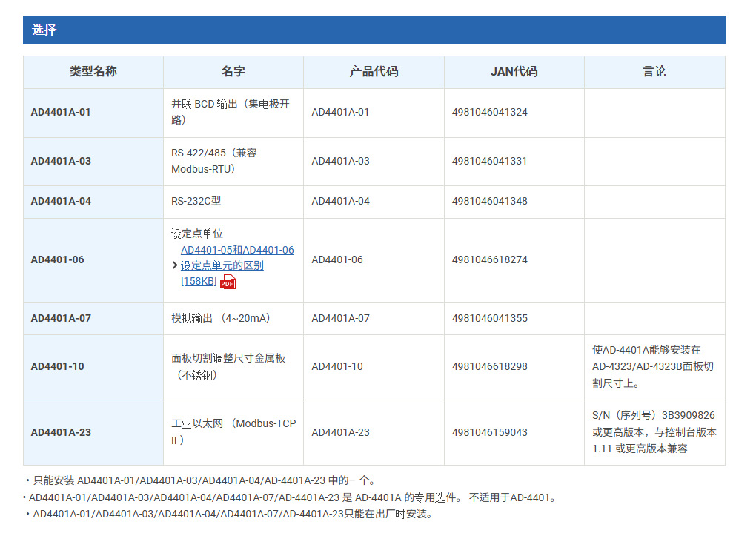Click product code AD4401A-04 in 产品代码 column
756x539 pixels.
[x=340, y=201]
